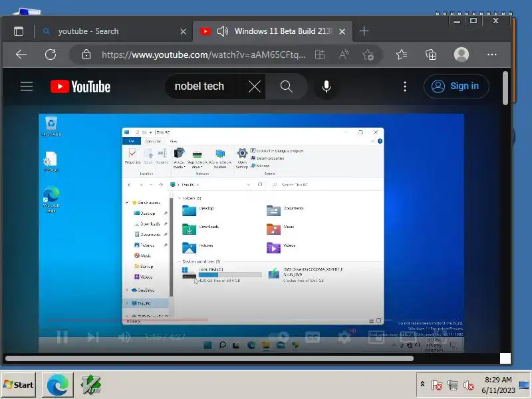Open Edge Collections

point(431,55)
